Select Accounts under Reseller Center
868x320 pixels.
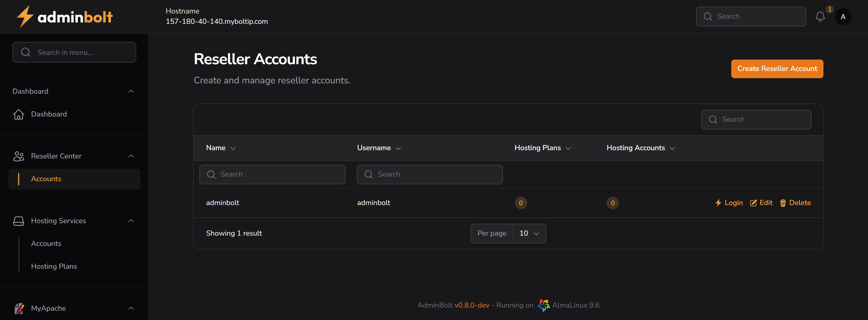tap(46, 179)
